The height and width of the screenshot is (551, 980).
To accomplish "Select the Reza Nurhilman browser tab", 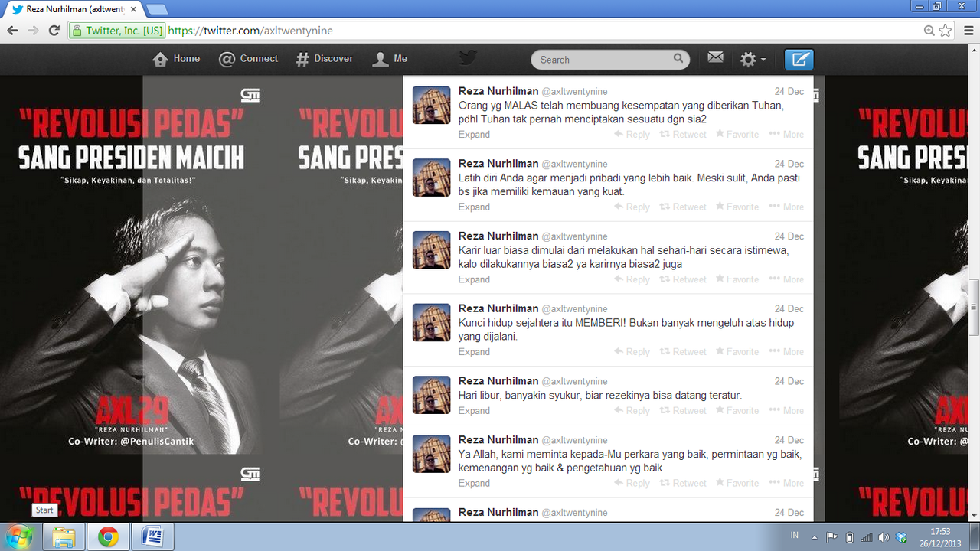I will coord(74,9).
